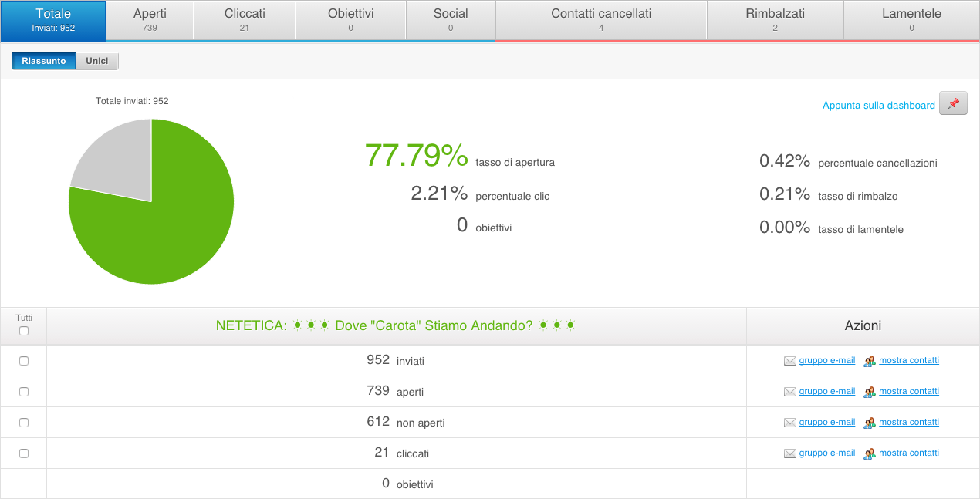Image resolution: width=980 pixels, height=499 pixels.
Task: Click the Appunta sulla dashboard link
Action: [878, 106]
